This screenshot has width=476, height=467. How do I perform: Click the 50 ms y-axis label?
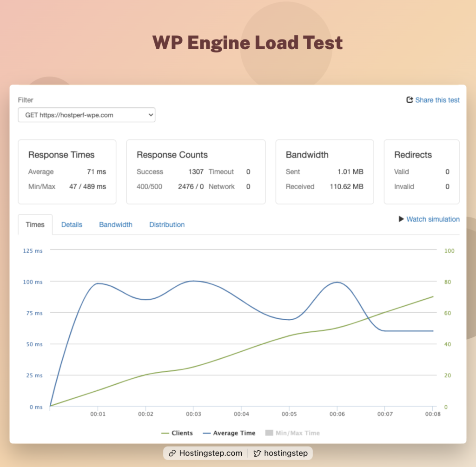click(34, 344)
